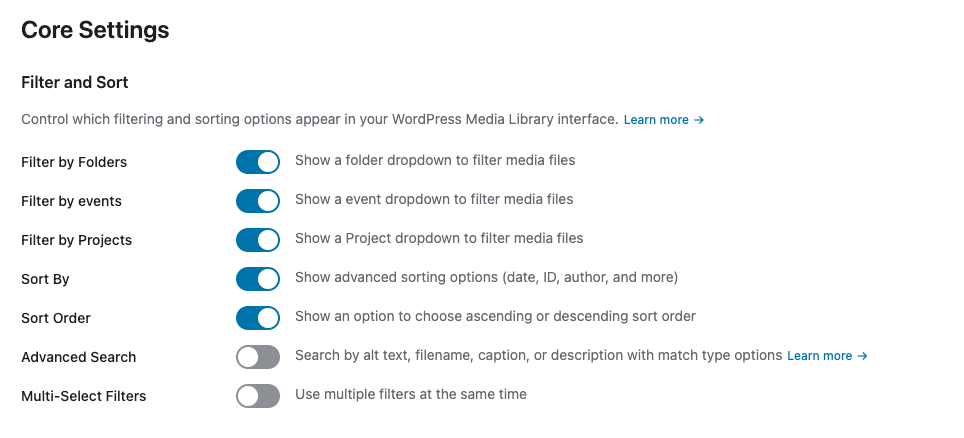Click the Filter by events label

pyautogui.click(x=71, y=201)
